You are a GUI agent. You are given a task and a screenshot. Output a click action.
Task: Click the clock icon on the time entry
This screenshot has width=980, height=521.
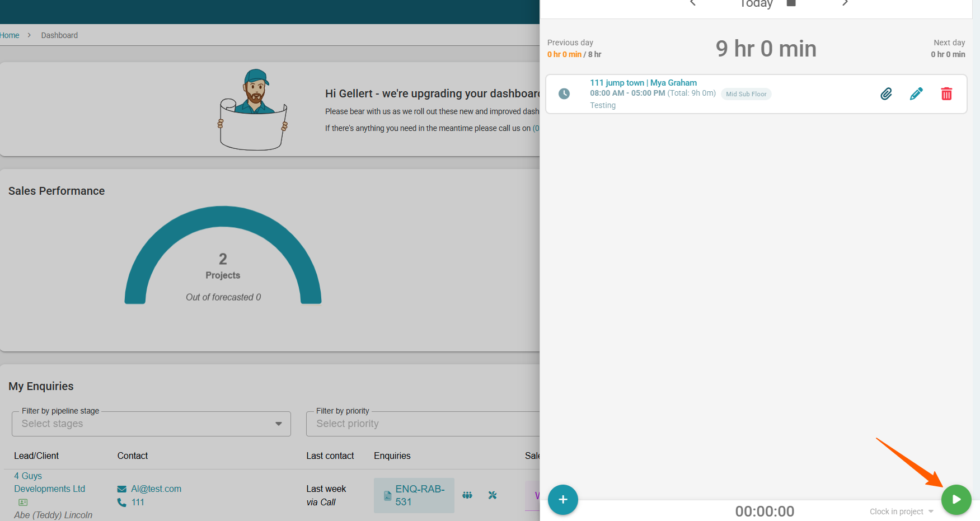[x=564, y=93]
